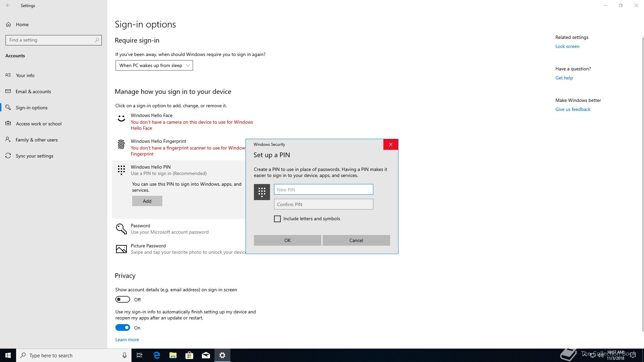This screenshot has height=362, width=644.
Task: Close the Windows Security dialog
Action: click(x=391, y=144)
